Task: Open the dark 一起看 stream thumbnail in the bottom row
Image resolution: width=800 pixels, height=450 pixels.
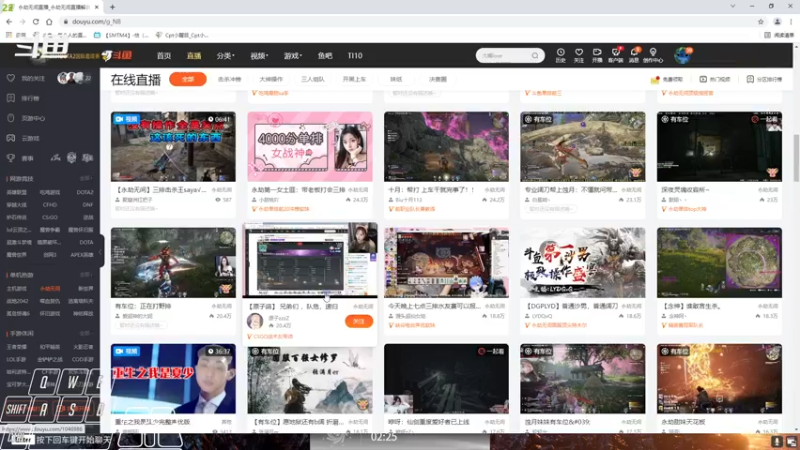Action: [446, 379]
